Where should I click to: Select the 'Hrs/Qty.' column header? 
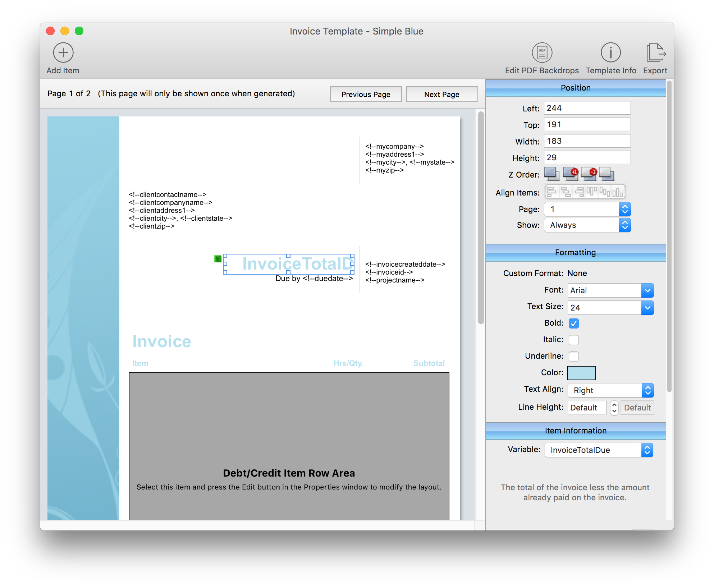pyautogui.click(x=348, y=363)
